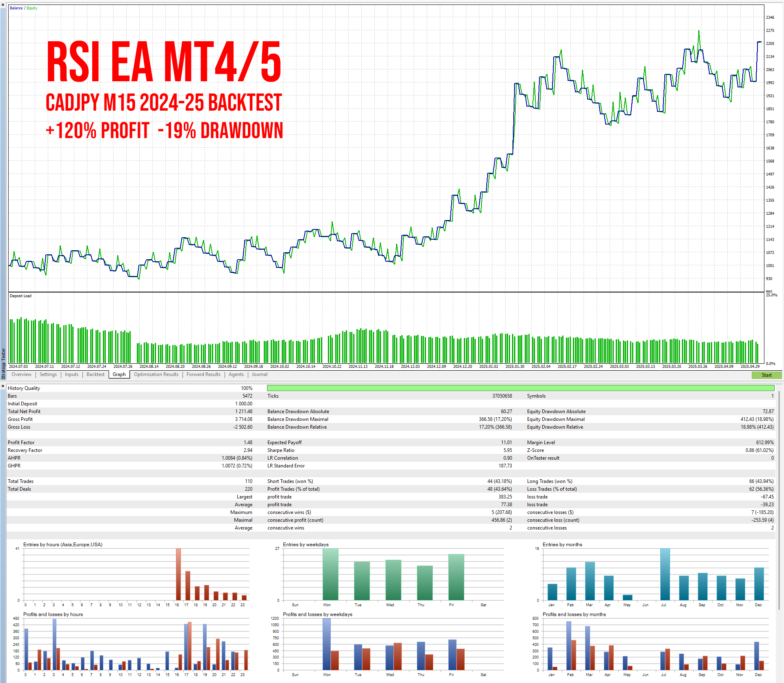Click the Balance legend label
The image size is (784, 683).
click(16, 8)
